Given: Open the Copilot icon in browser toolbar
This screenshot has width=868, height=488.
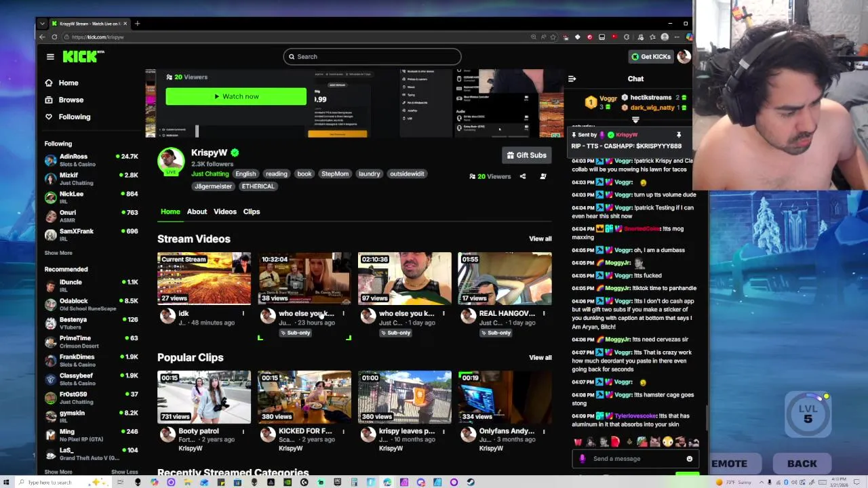Looking at the screenshot, I should point(689,37).
